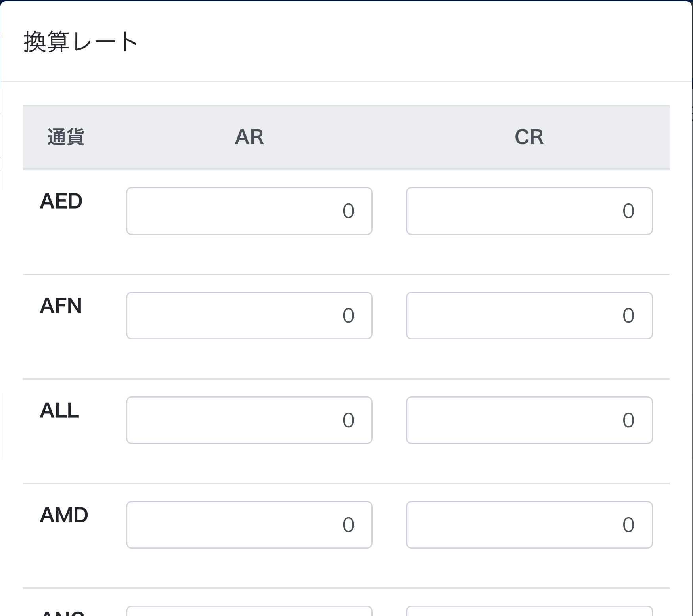Focus the AFN CR rate input

[529, 316]
